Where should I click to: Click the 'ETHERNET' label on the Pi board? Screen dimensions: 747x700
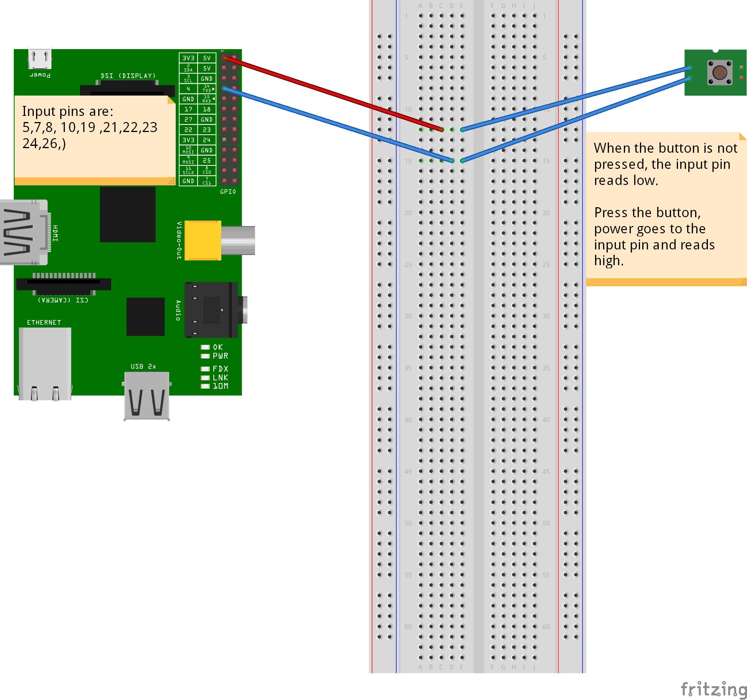click(x=44, y=322)
